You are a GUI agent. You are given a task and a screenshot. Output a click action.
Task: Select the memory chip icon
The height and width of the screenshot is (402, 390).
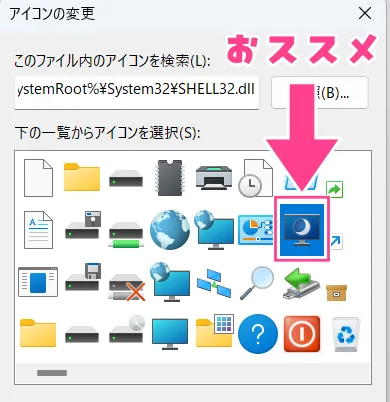tap(170, 178)
